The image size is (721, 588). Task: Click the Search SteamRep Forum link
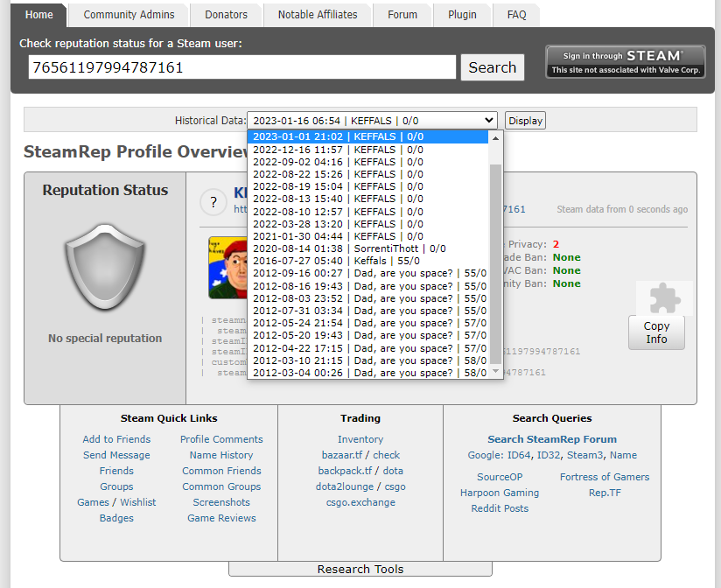[552, 439]
